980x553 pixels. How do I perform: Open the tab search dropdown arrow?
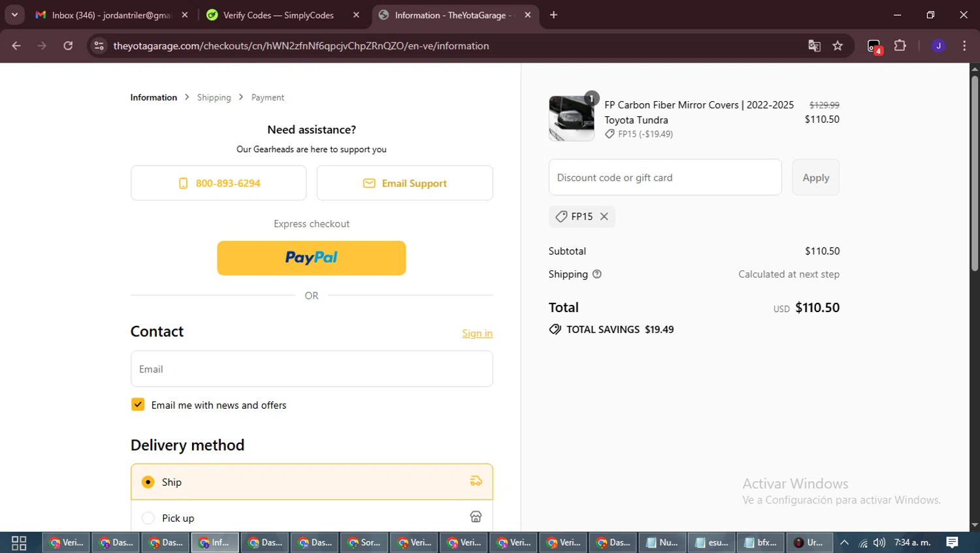pos(14,14)
